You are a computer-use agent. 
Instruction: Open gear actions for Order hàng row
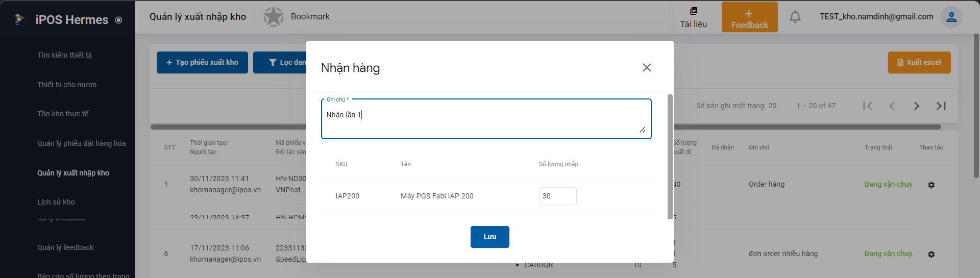tap(931, 185)
